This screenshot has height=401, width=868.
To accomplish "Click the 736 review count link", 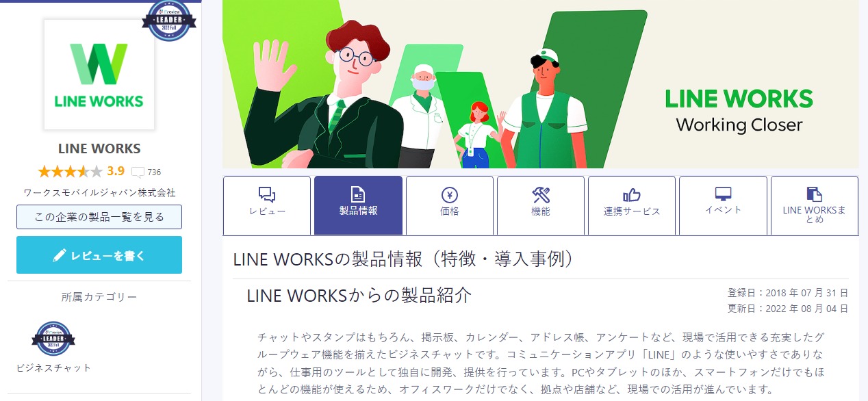I will coord(154,172).
